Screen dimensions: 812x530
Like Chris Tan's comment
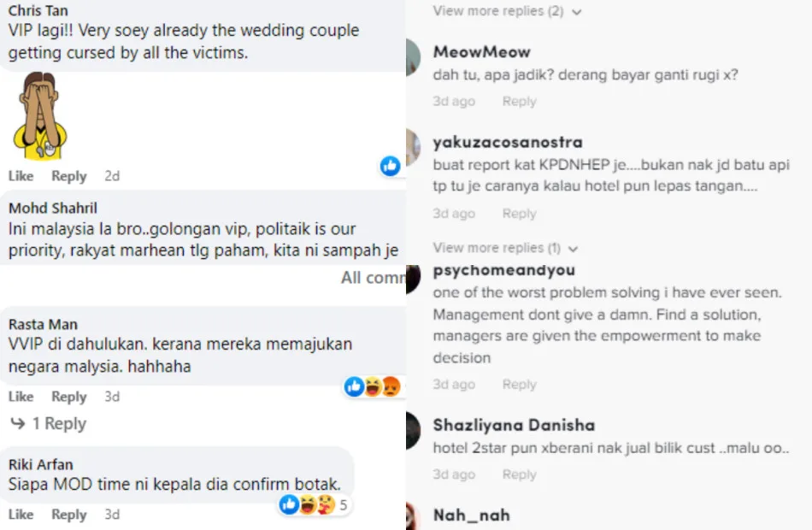pos(21,176)
